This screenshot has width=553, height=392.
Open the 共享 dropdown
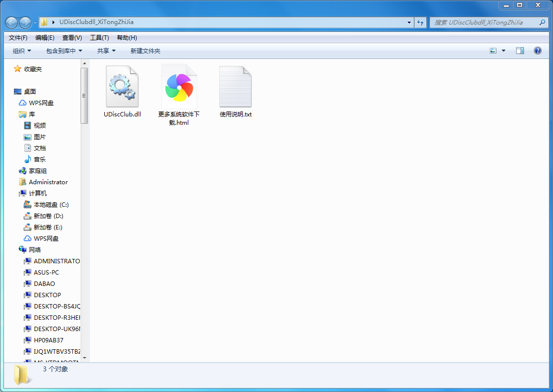[x=106, y=51]
